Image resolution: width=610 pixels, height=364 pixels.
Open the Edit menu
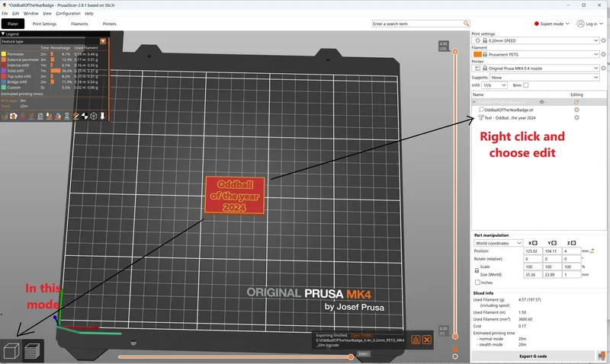[15, 13]
